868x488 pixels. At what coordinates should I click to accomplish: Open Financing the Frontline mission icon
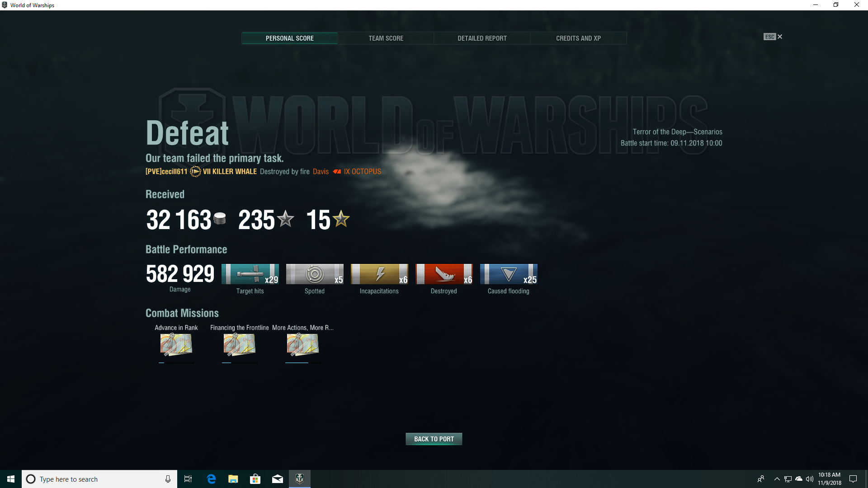pyautogui.click(x=240, y=345)
